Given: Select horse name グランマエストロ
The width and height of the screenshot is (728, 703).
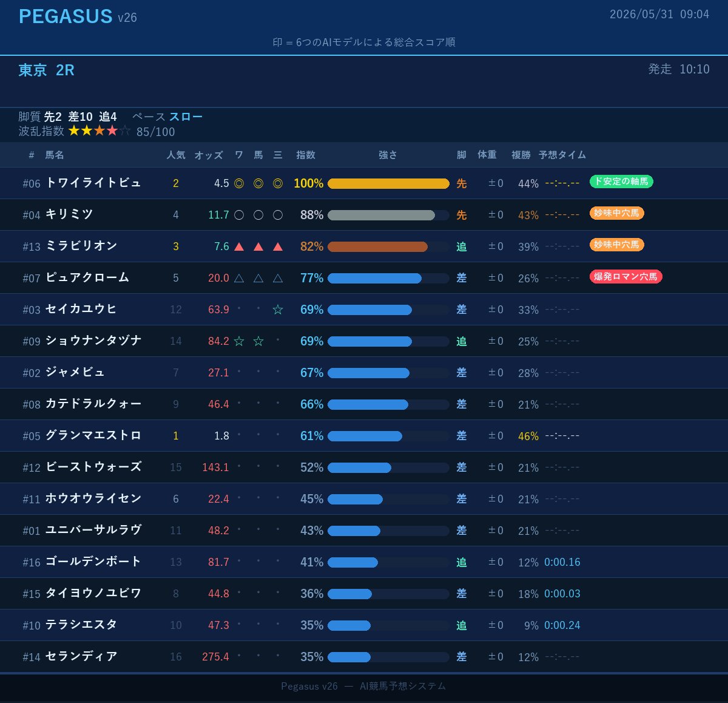Looking at the screenshot, I should pyautogui.click(x=93, y=435).
